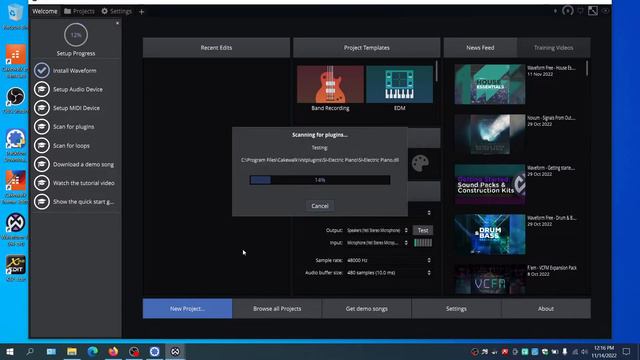Click Setup MIDI Device step icon

pyautogui.click(x=42, y=108)
